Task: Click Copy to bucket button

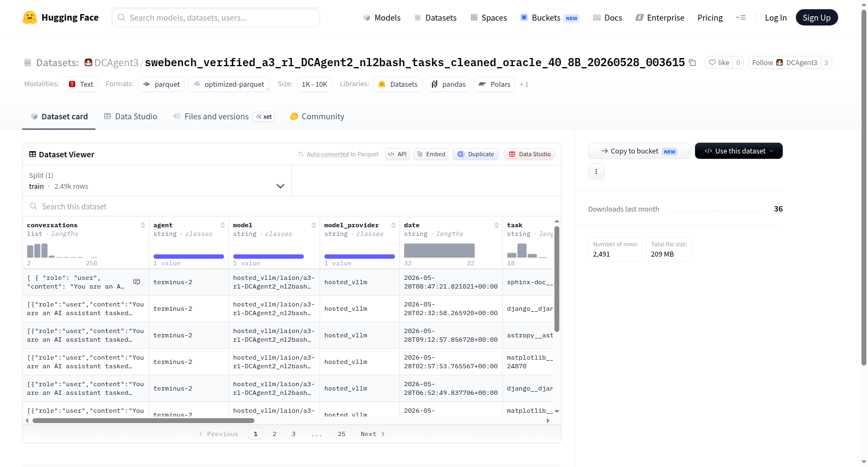Action: click(639, 151)
